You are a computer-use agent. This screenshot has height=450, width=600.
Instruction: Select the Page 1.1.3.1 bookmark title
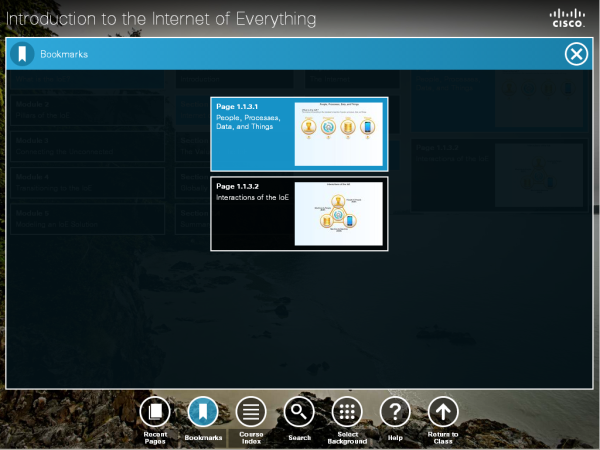[x=238, y=106]
